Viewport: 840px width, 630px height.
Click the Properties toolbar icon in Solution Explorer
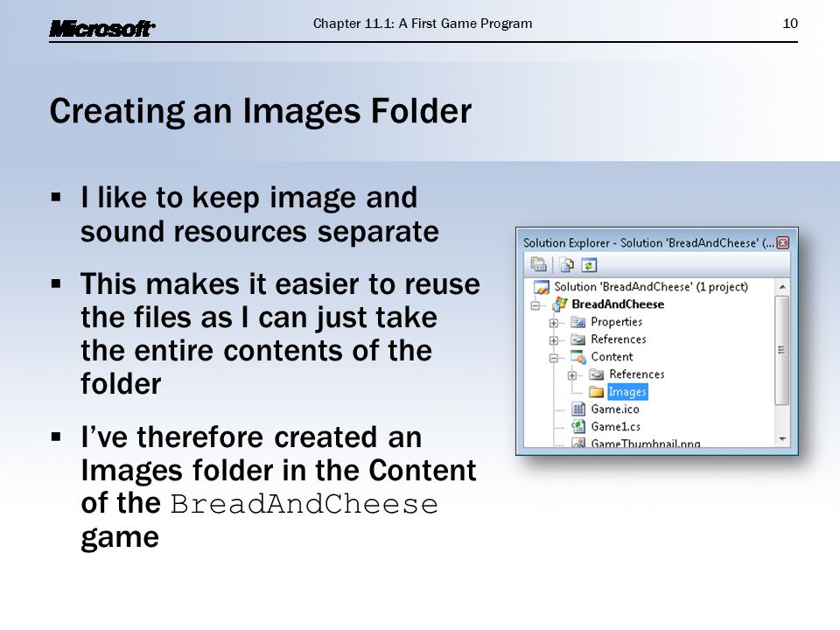click(538, 264)
